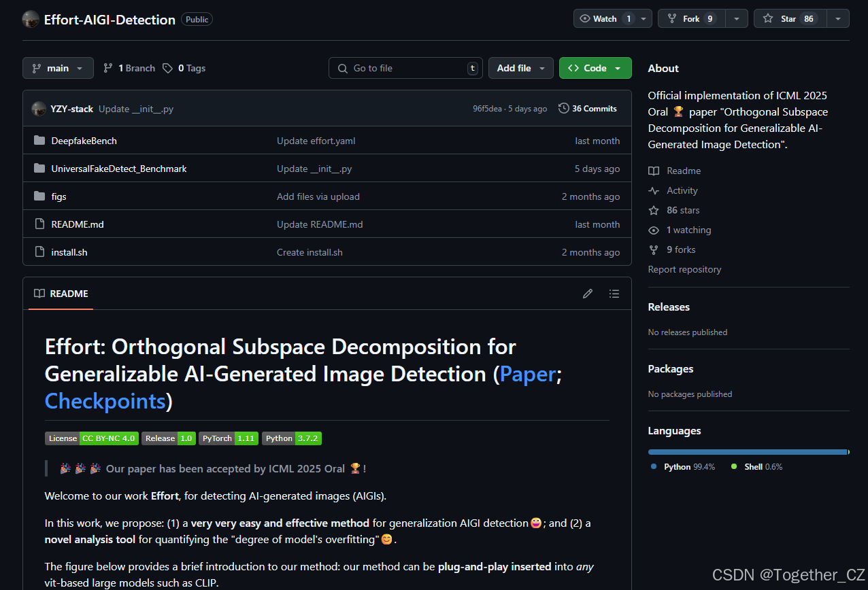Open the main branch selector dropdown
The width and height of the screenshot is (868, 590).
point(57,68)
